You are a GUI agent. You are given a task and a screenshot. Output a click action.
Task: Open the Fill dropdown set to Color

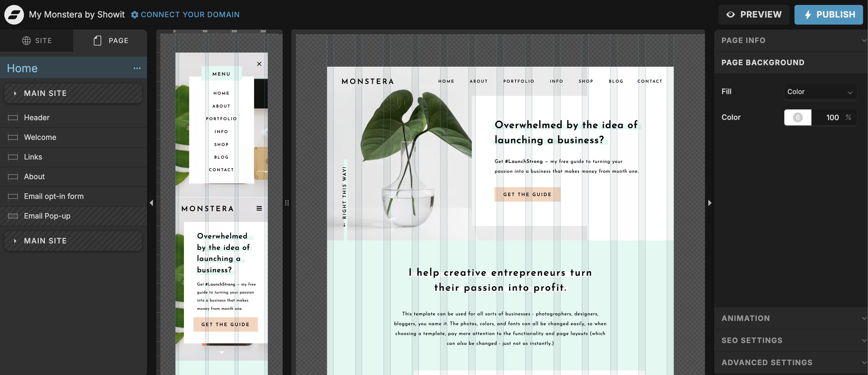[820, 91]
